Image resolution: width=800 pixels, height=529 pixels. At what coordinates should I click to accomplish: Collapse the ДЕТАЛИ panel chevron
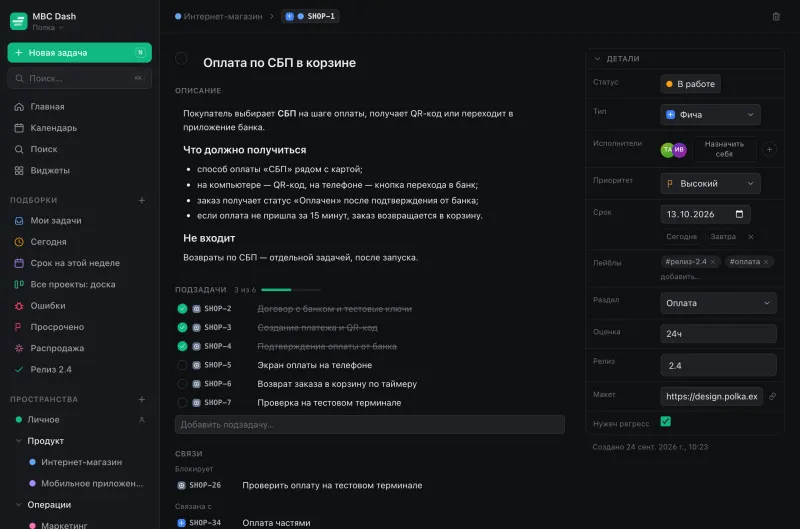597,59
